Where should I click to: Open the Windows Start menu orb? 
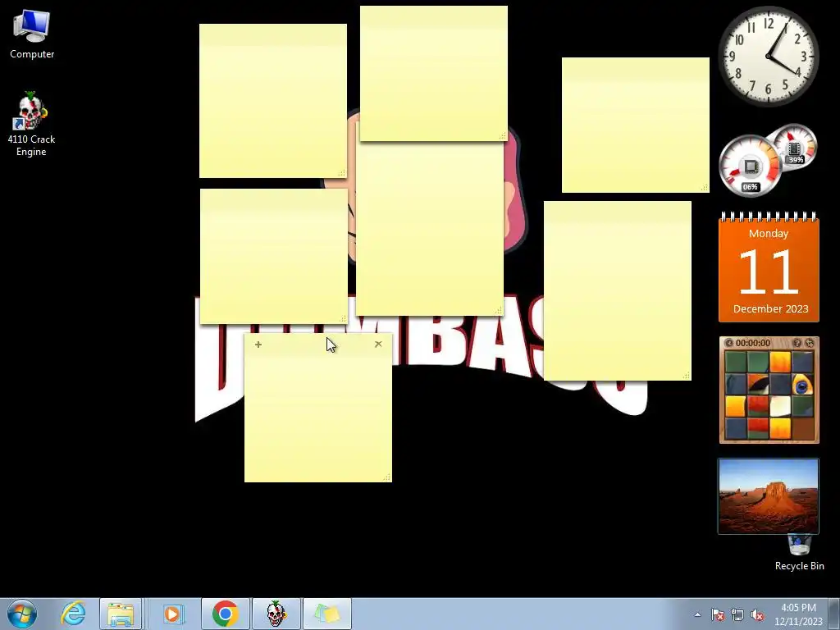point(22,614)
